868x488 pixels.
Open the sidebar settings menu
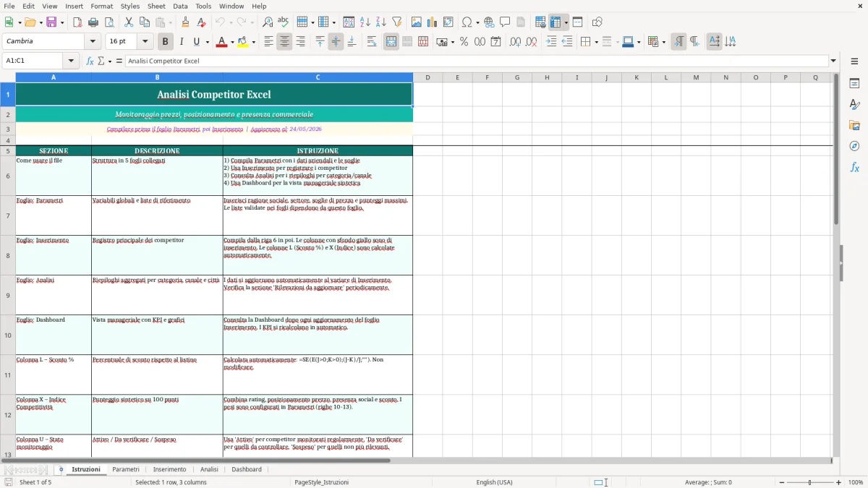[x=854, y=61]
